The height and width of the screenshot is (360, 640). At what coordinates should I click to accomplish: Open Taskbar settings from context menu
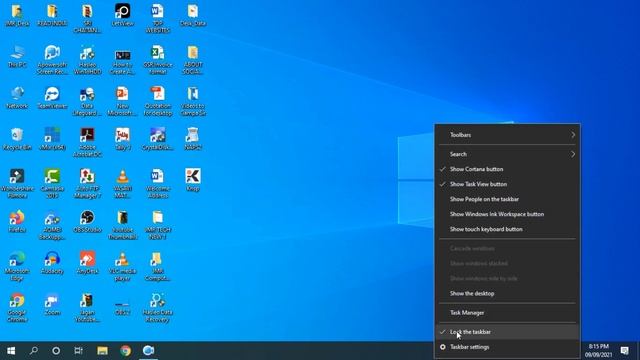(x=507, y=347)
